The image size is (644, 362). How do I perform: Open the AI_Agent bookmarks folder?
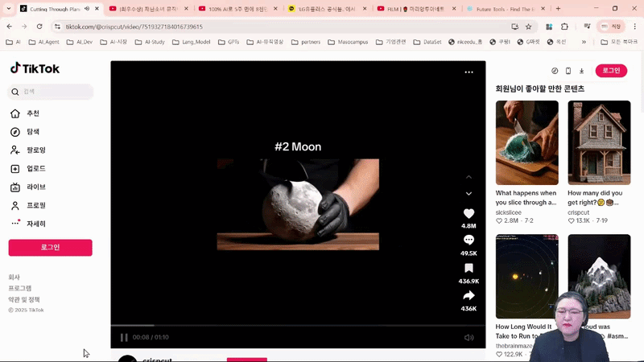[44, 42]
